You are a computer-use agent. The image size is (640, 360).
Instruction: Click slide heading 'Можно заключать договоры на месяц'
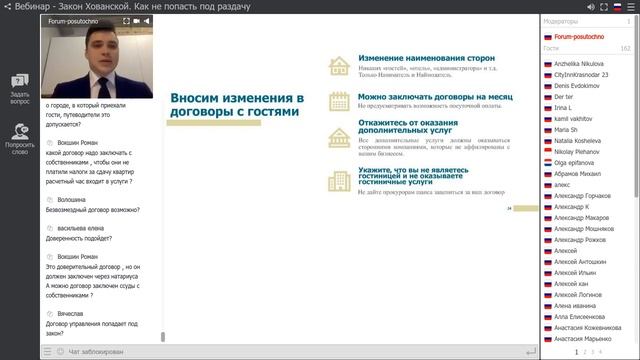pos(435,97)
